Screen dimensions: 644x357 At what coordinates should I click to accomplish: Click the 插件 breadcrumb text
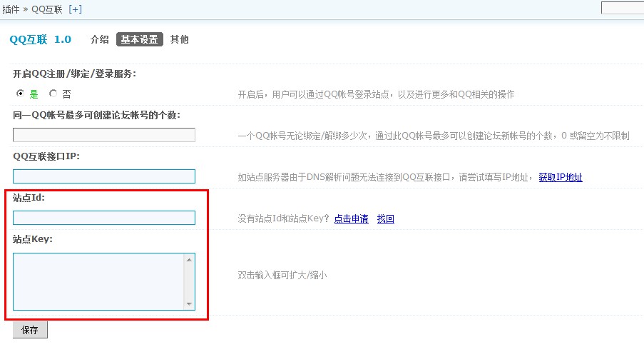pyautogui.click(x=11, y=9)
